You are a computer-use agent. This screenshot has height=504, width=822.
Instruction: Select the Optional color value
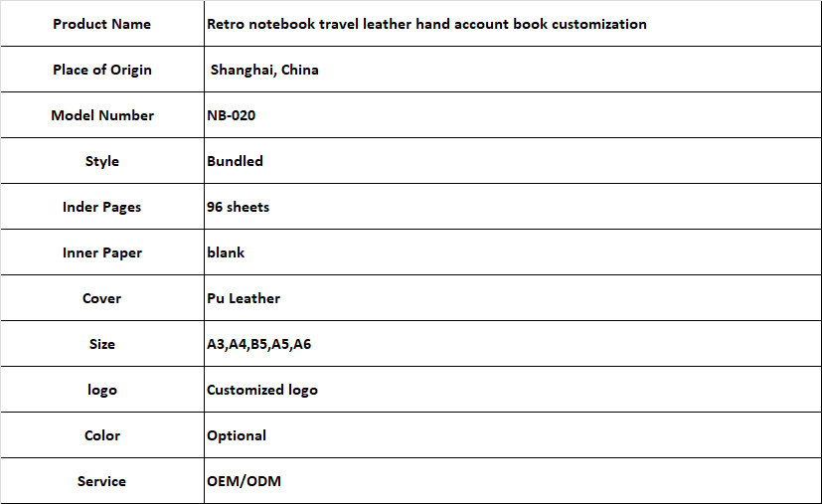click(237, 435)
